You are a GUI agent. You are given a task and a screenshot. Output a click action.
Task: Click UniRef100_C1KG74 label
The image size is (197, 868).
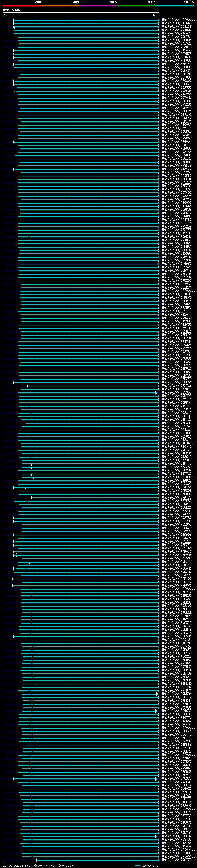click(177, 71)
